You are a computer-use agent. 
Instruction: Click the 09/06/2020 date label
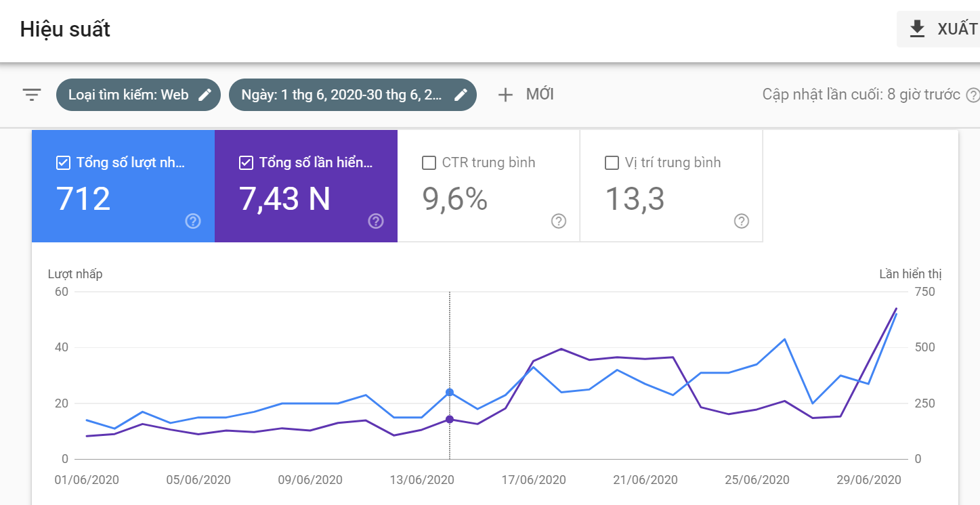pos(310,480)
